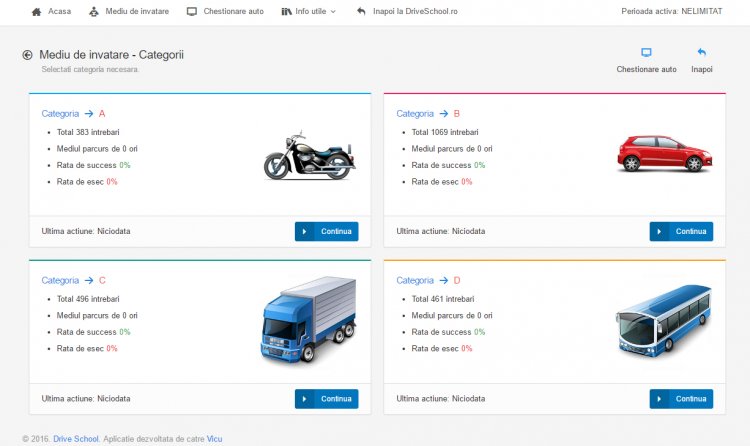
Task: Expand the Info utile dropdown chevron
Action: coord(333,11)
